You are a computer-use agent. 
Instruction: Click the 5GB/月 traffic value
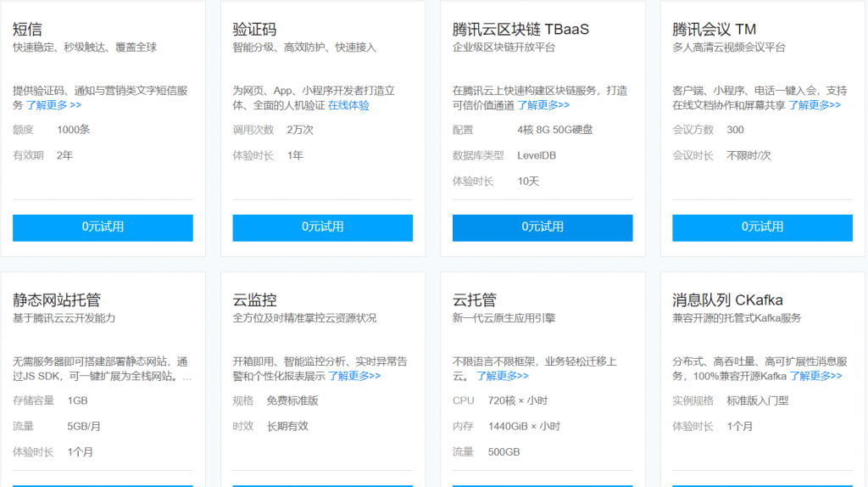coord(84,427)
